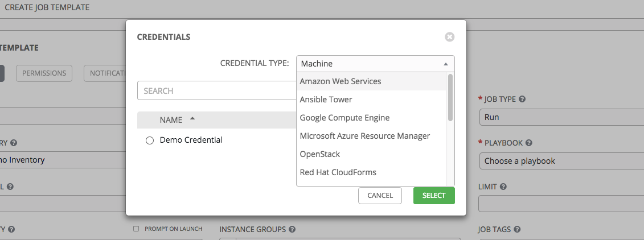Confirm with the green Select button
Viewport: 644px width, 240px height.
coord(434,196)
